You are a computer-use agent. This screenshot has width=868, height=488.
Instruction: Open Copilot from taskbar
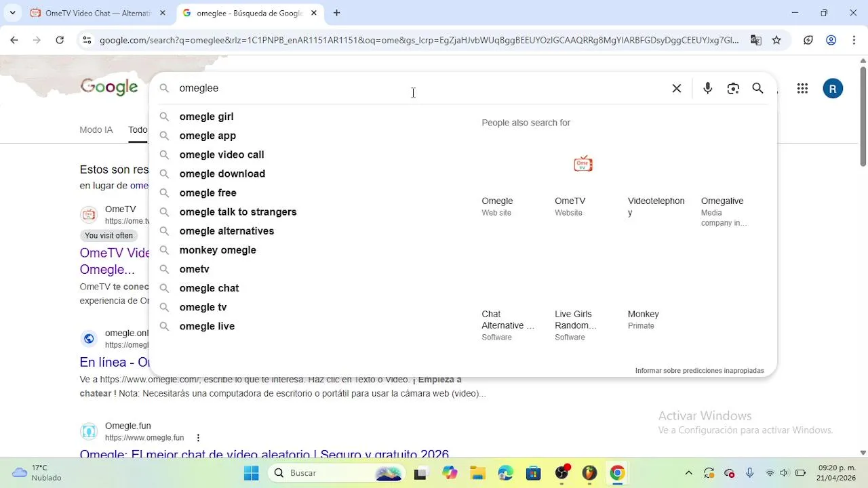[450, 473]
